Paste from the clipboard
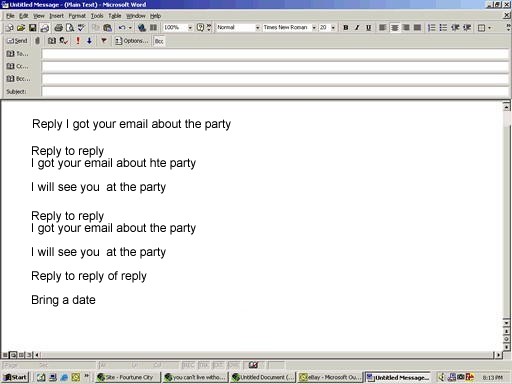Image resolution: width=512 pixels, height=384 pixels. 107,28
